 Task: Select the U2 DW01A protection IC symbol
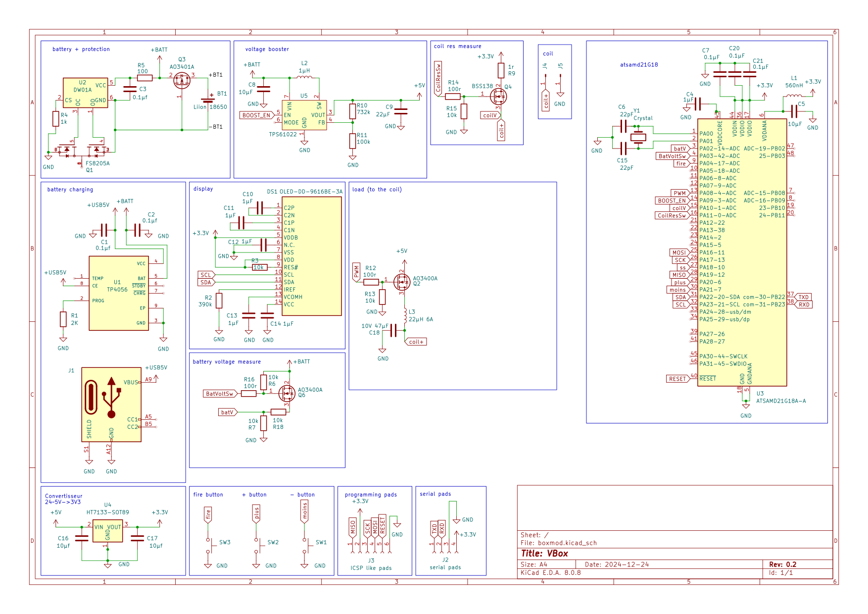(x=85, y=93)
